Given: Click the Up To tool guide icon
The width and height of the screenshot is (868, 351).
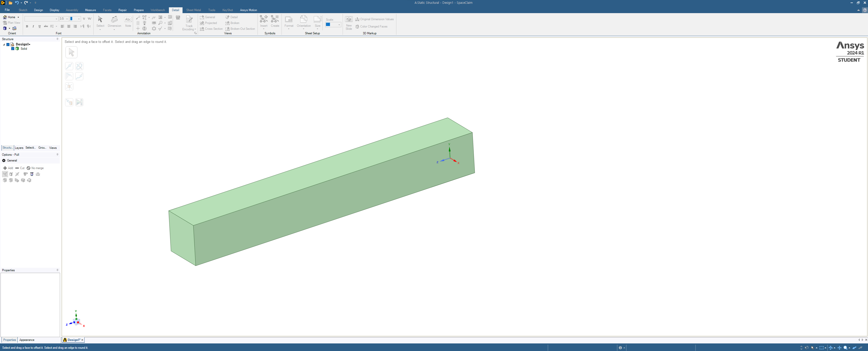Looking at the screenshot, I should click(69, 102).
